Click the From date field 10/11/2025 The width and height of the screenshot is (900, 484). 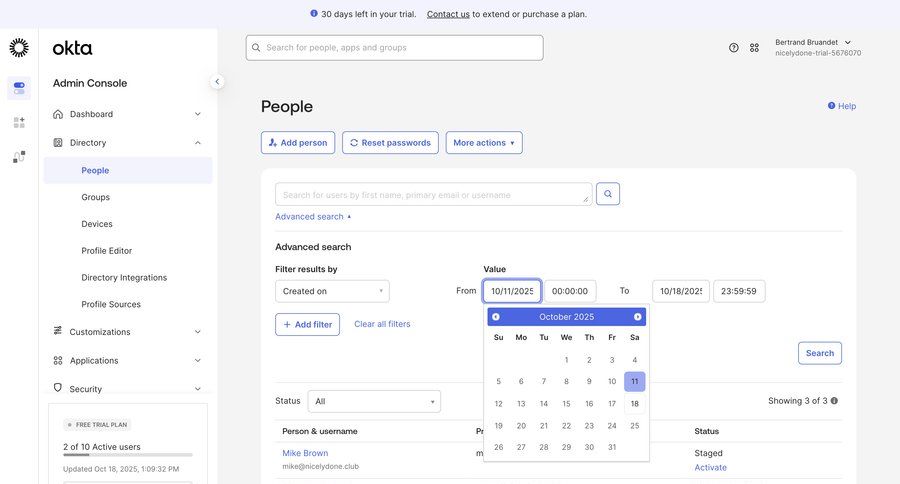[x=512, y=291]
